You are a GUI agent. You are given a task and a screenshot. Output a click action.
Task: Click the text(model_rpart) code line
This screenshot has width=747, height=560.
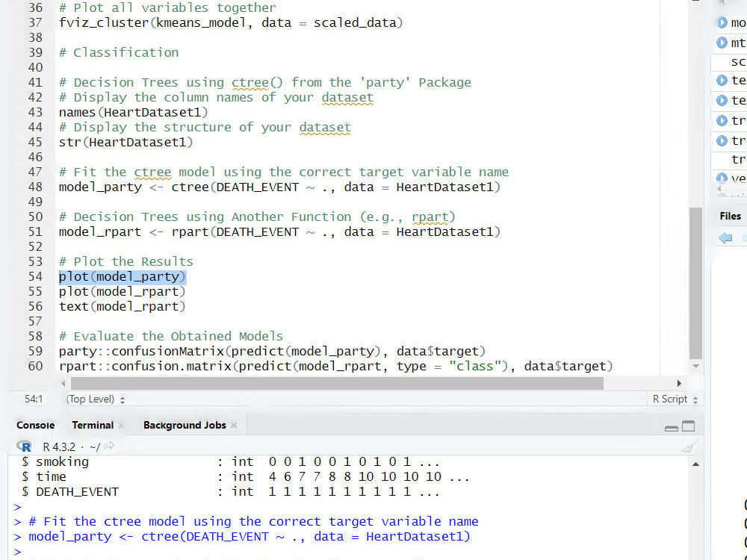click(122, 306)
